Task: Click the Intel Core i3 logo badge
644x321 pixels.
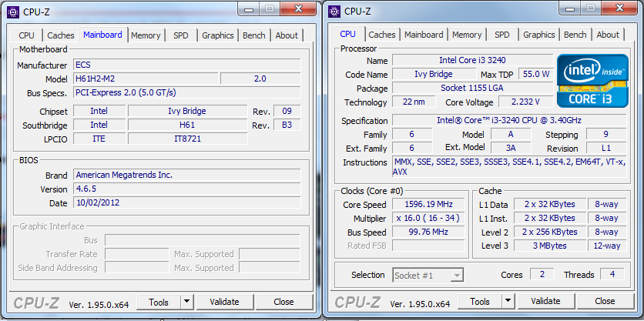Action: 592,81
